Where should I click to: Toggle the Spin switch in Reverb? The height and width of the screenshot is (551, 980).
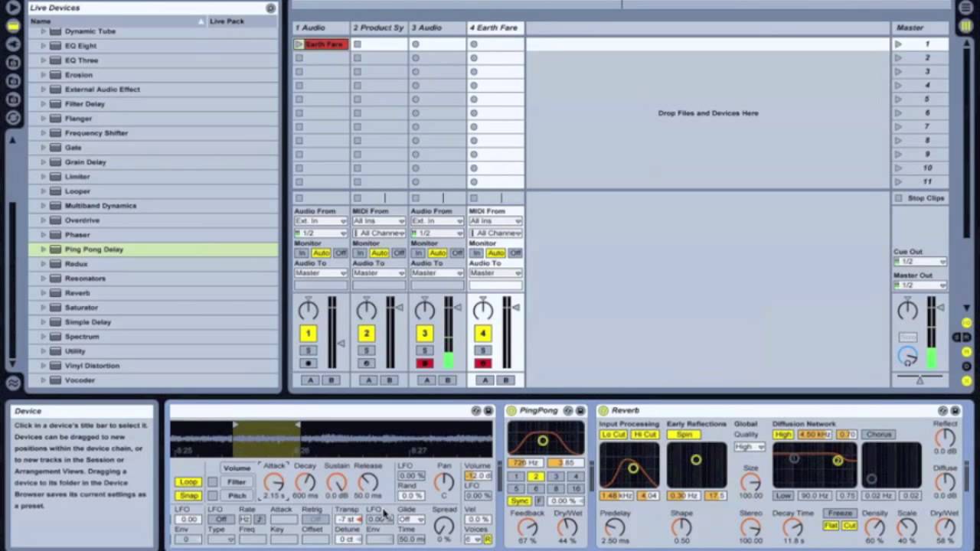pos(684,435)
